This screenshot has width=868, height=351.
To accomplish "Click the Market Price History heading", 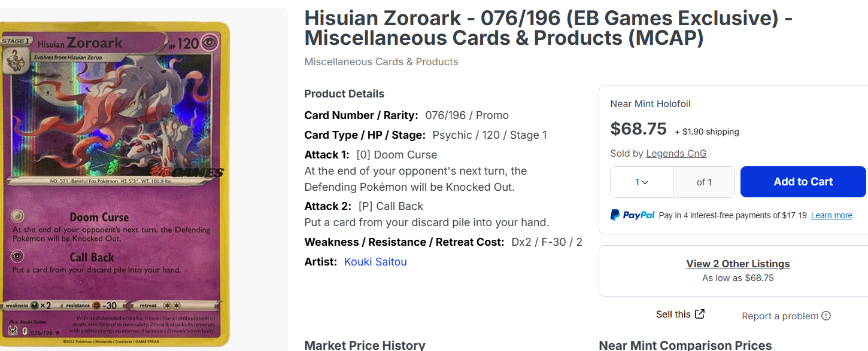I will tap(365, 345).
